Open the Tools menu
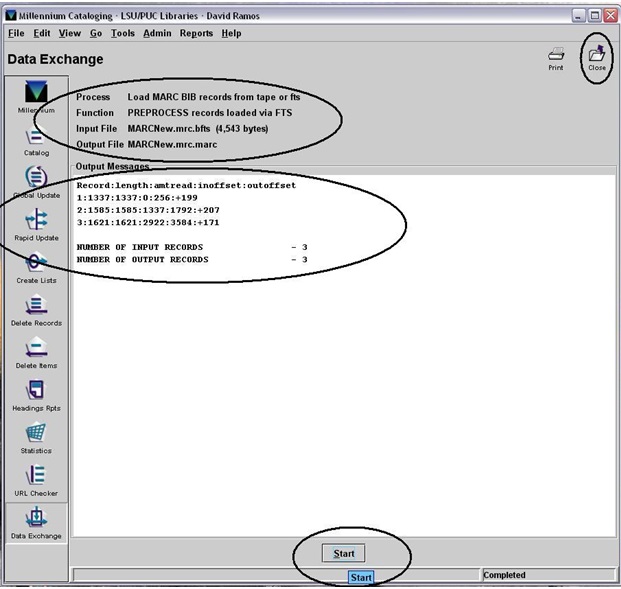Viewport: 621px width, 589px height. pos(122,33)
